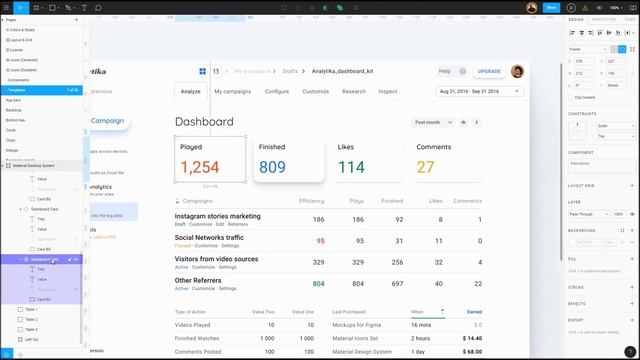Add an export setting with plus icon
Screen dimensions: 640x360
(x=632, y=320)
